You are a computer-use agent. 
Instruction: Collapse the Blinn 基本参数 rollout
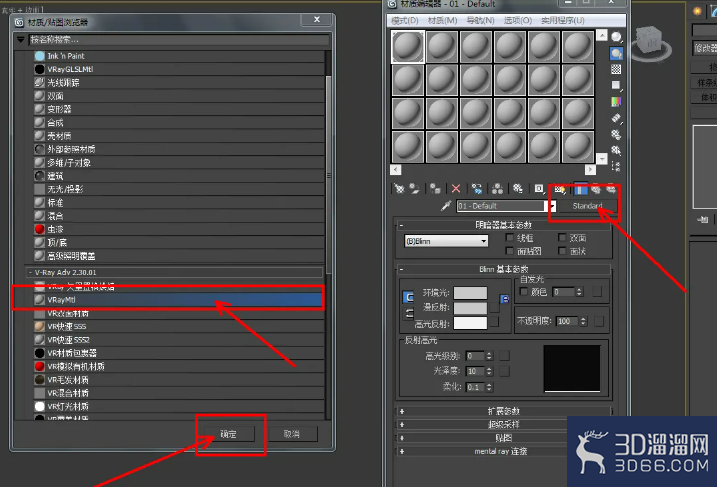coord(503,269)
